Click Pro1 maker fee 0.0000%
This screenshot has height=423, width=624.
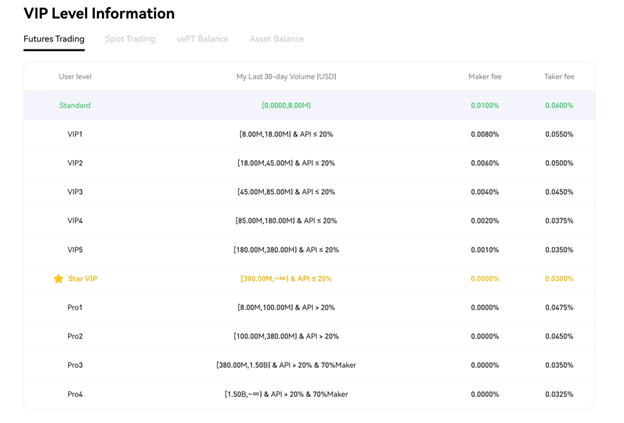pyautogui.click(x=485, y=308)
